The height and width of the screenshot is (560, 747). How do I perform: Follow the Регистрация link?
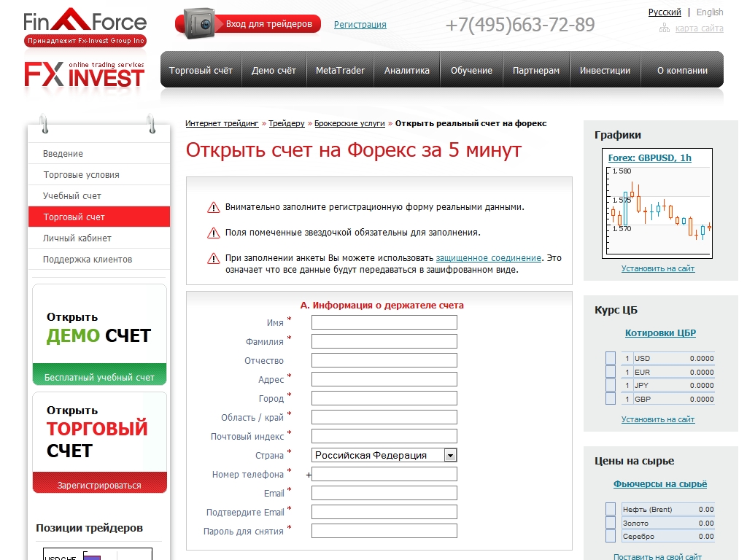pyautogui.click(x=360, y=25)
